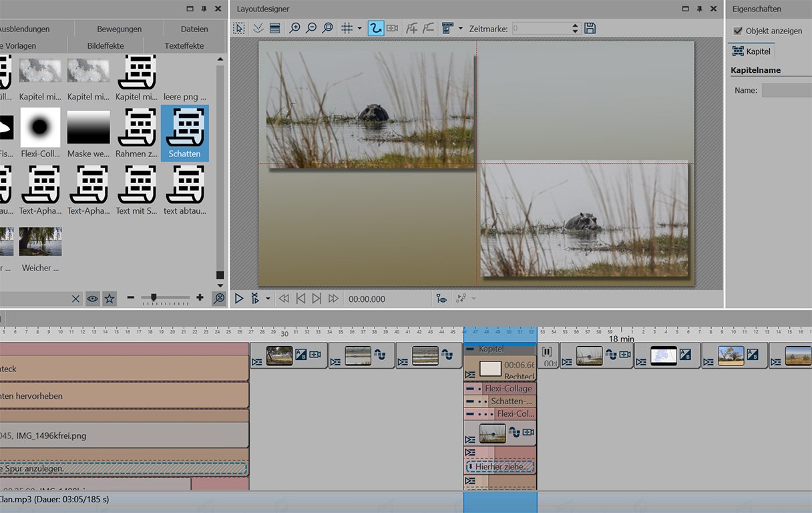Toggle the Objekt anzeigen checkbox
This screenshot has height=513, width=812.
[738, 31]
